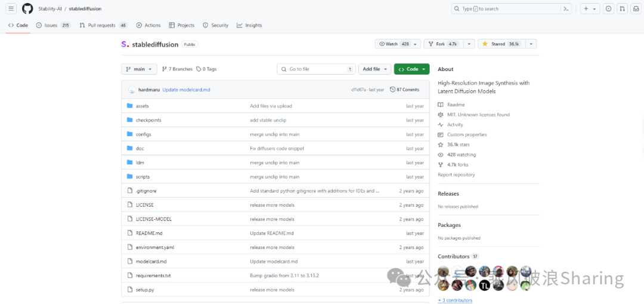
Task: Open the LICENSE-MODEL file
Action: point(154,219)
